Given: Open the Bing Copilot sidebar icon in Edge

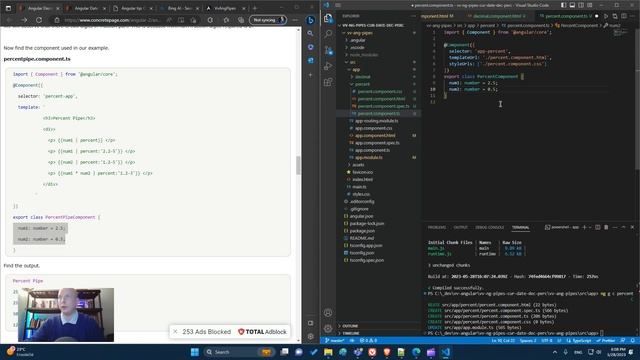Looking at the screenshot, I should point(311,20).
